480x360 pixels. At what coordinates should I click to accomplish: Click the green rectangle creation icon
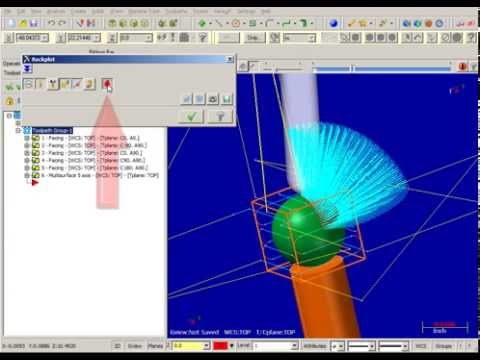253,23
